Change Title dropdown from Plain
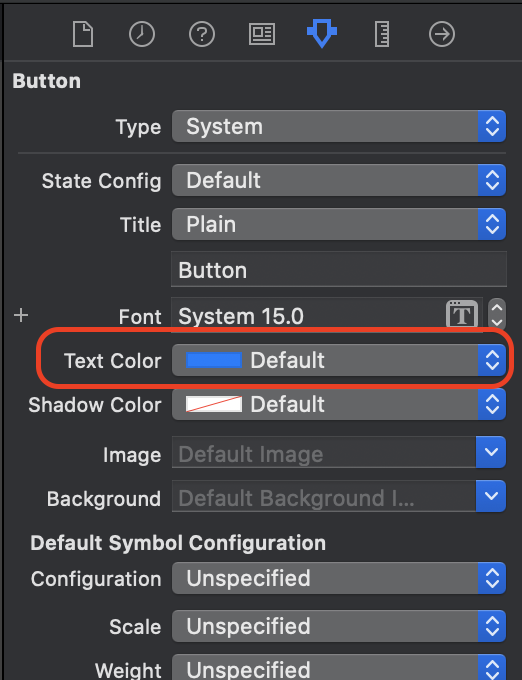This screenshot has height=680, width=522. tap(339, 224)
